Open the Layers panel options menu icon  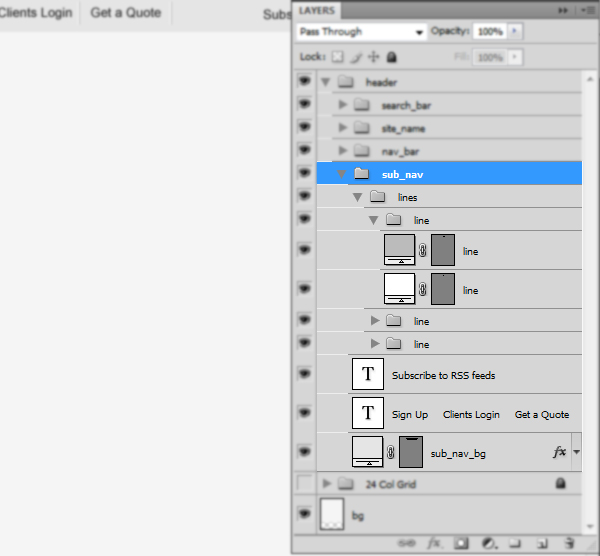(x=587, y=11)
